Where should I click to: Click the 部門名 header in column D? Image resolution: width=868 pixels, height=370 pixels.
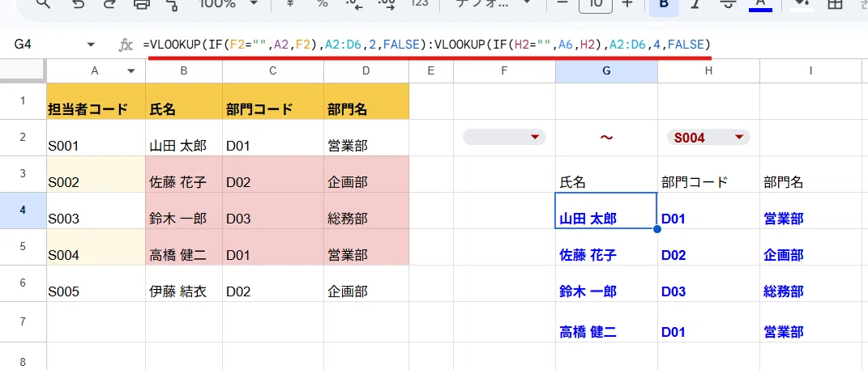(366, 101)
